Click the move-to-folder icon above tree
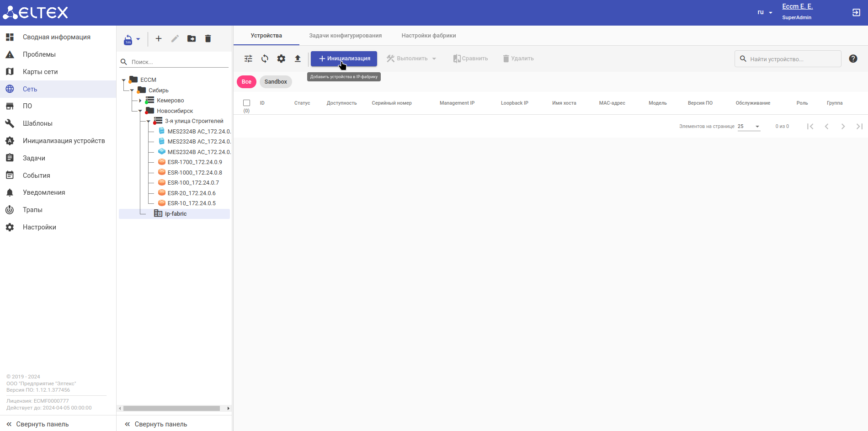This screenshot has height=431, width=868. [192, 39]
